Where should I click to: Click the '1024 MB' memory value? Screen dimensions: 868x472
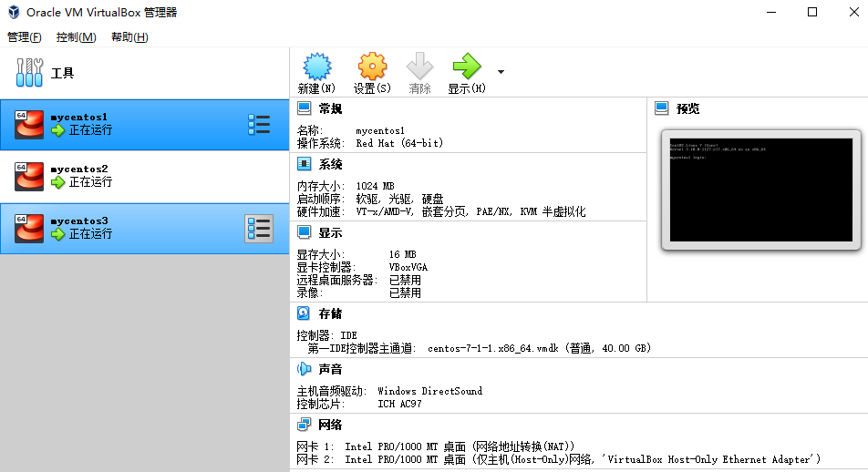(375, 186)
